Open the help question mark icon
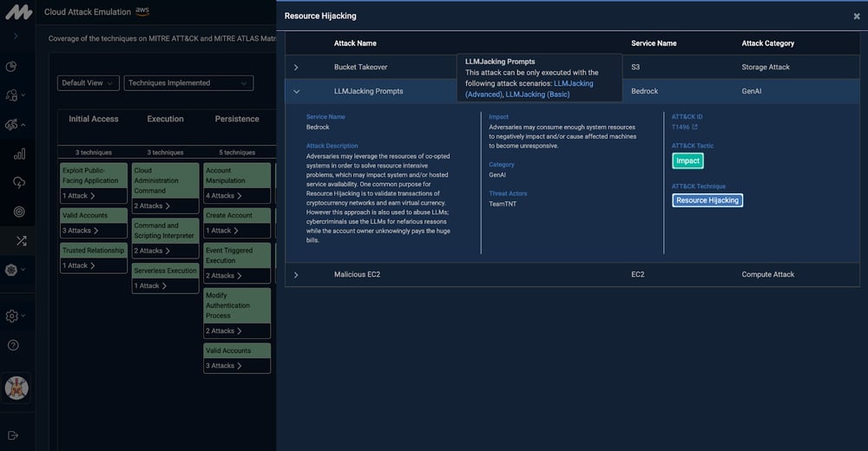This screenshot has width=868, height=451. (x=13, y=345)
